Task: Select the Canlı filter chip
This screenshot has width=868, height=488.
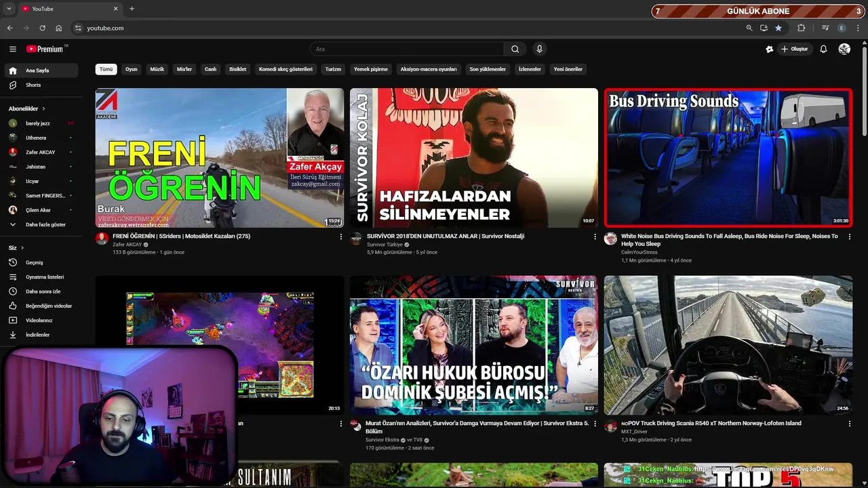Action: coord(210,69)
